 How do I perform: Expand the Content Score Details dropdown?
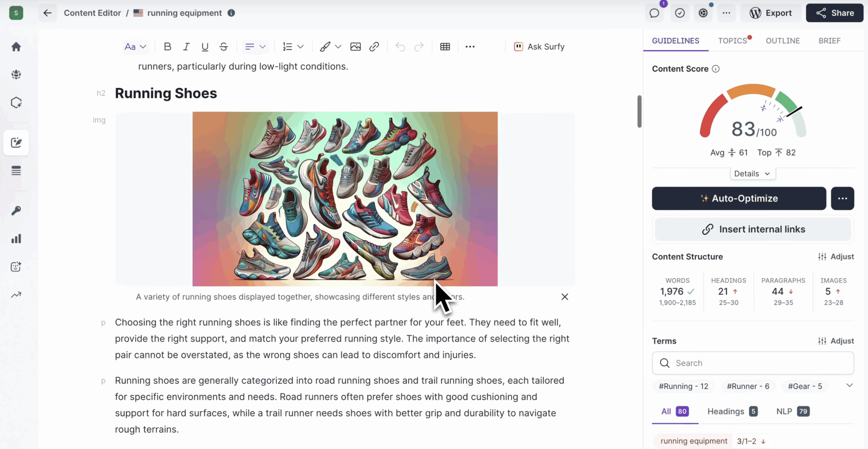752,174
